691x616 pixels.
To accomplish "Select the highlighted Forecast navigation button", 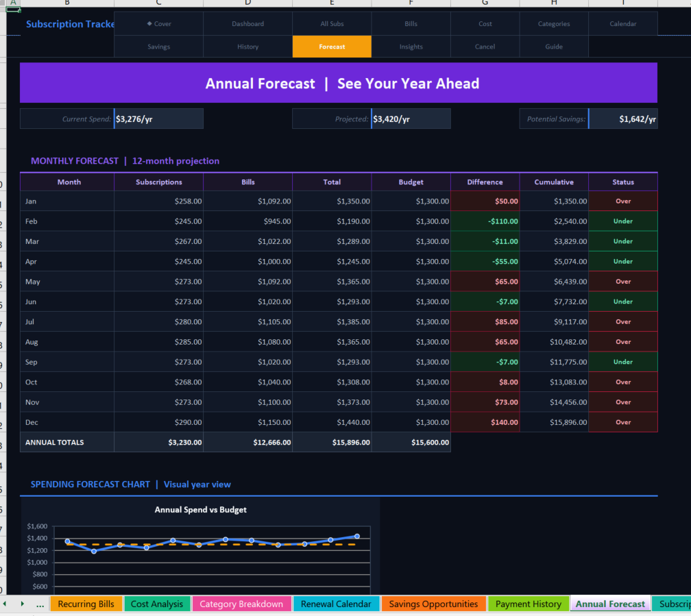I will [332, 47].
